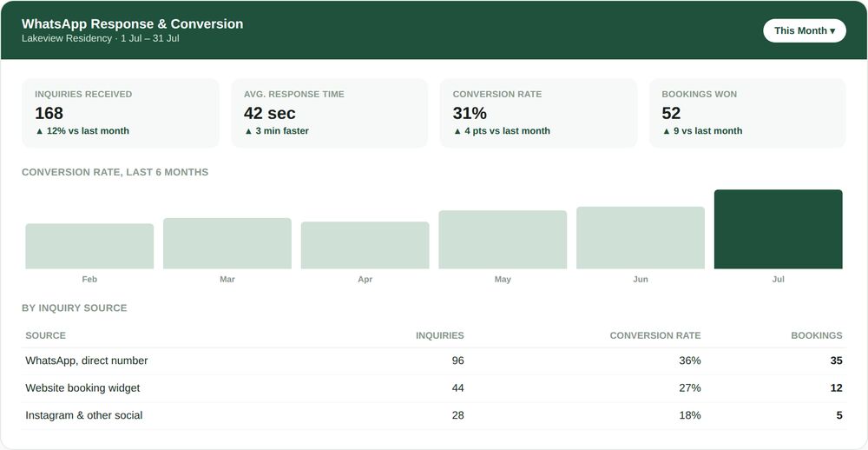Viewport: 868px width, 450px height.
Task: Click the 168 inquiries figure
Action: point(49,113)
